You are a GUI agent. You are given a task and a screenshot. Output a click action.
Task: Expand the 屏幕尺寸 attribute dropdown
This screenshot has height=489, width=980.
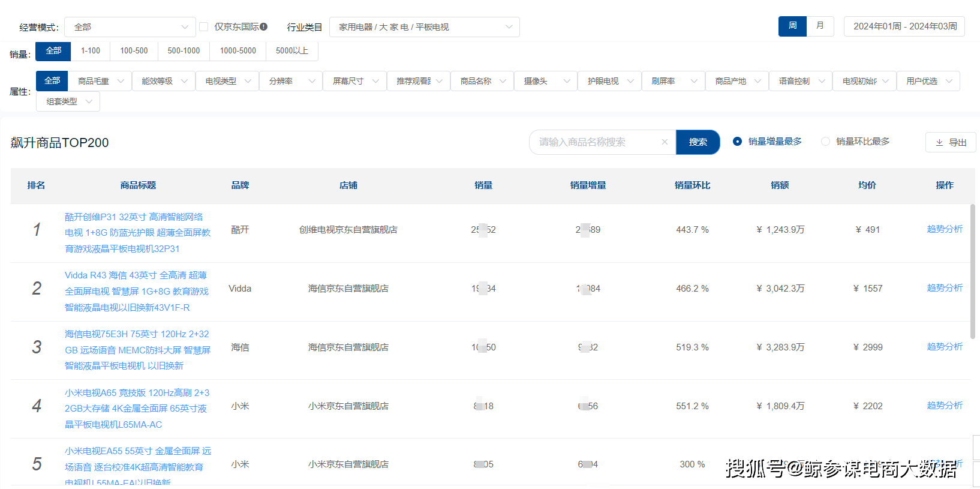355,81
